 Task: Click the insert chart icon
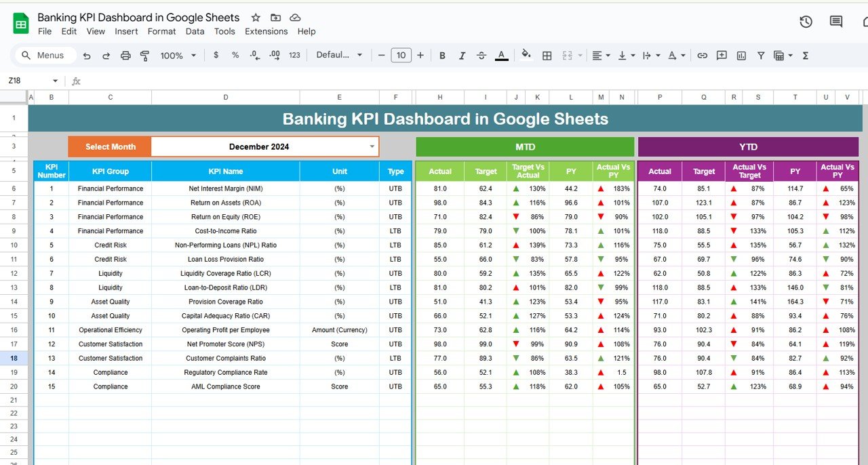point(741,56)
